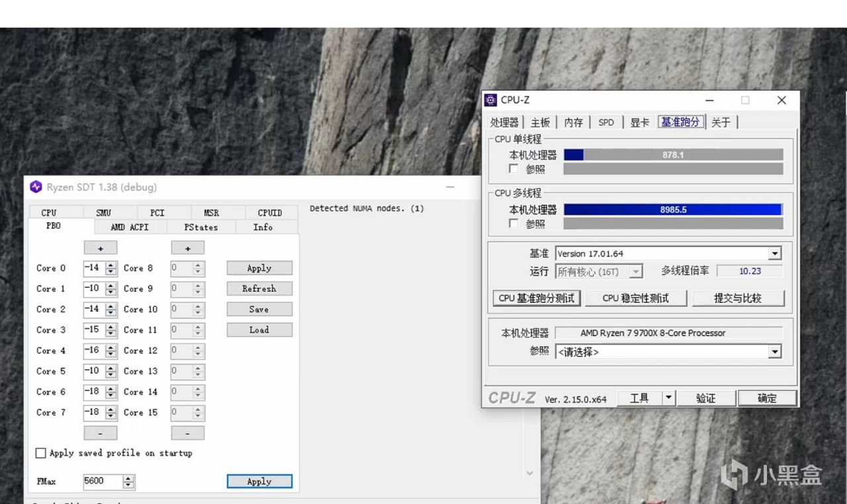
Task: Click the 多线程倍率 value 10.23
Action: click(x=750, y=271)
